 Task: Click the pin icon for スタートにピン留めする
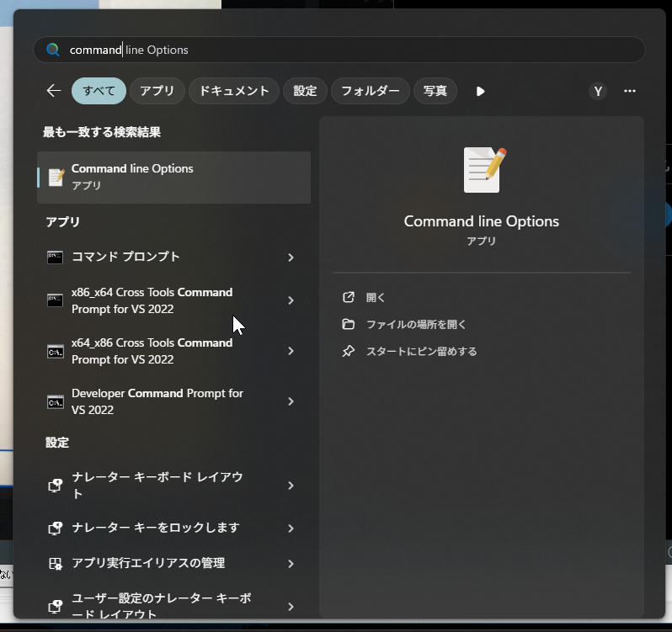pos(349,351)
